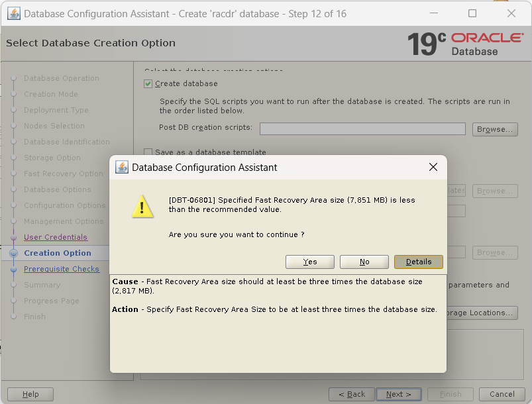
Task: Click the DBT-06801 warning message text
Action: pyautogui.click(x=292, y=205)
